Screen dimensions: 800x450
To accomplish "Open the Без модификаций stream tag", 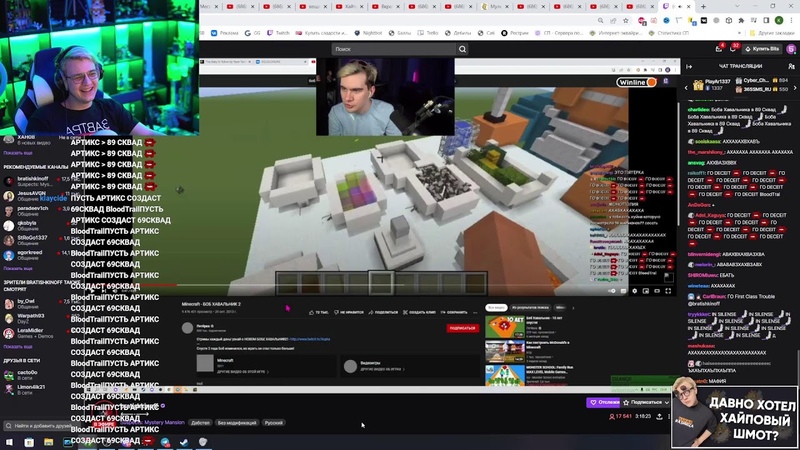I will click(237, 423).
